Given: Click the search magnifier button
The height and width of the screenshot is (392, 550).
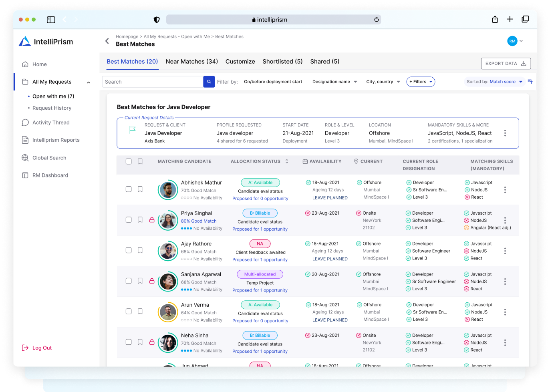Looking at the screenshot, I should point(209,81).
